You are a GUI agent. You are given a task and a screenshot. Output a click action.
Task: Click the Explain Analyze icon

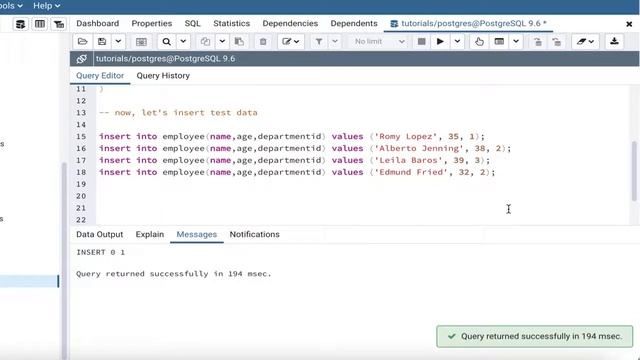point(499,41)
